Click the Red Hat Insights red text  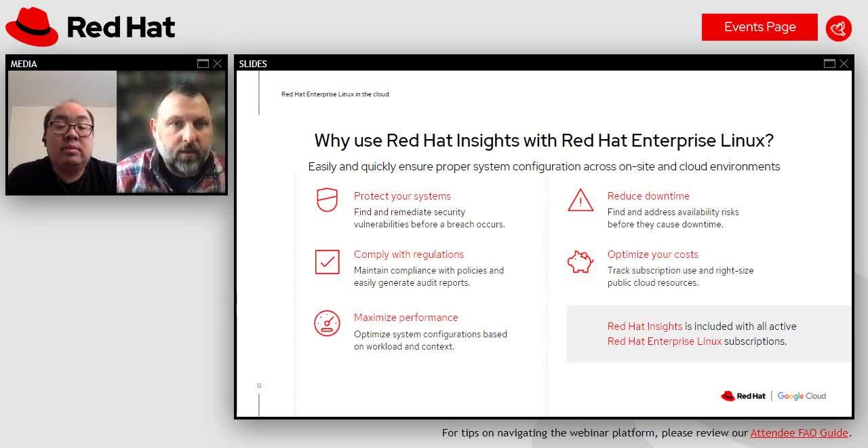click(x=644, y=326)
